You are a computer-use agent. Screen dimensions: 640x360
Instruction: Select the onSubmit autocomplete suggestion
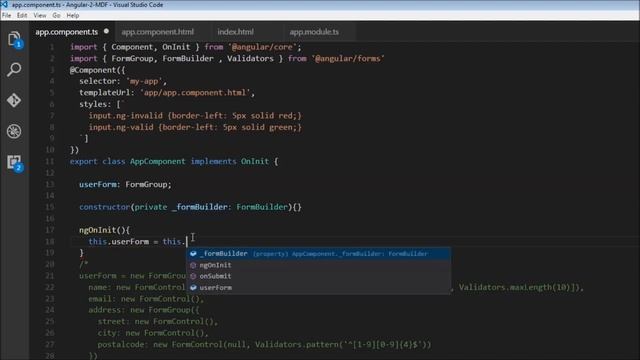click(319, 276)
